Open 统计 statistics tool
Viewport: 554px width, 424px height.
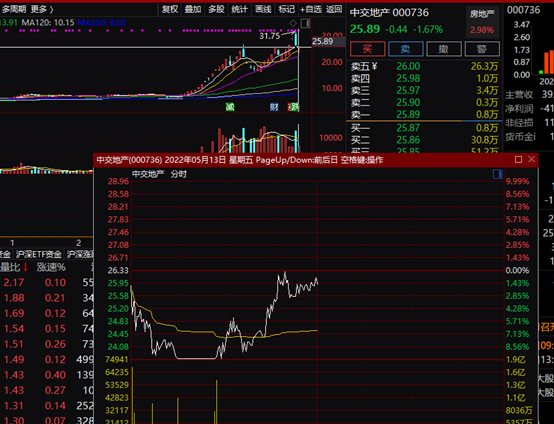240,9
